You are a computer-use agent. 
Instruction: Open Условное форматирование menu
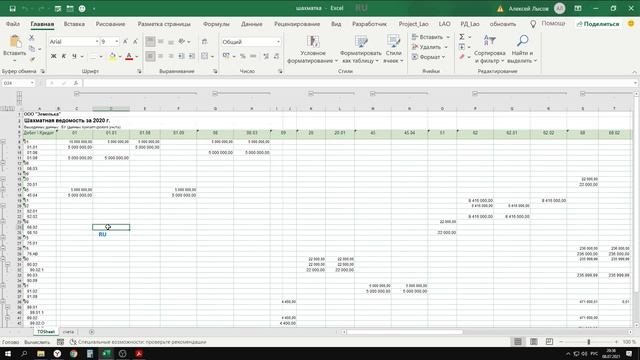click(313, 49)
